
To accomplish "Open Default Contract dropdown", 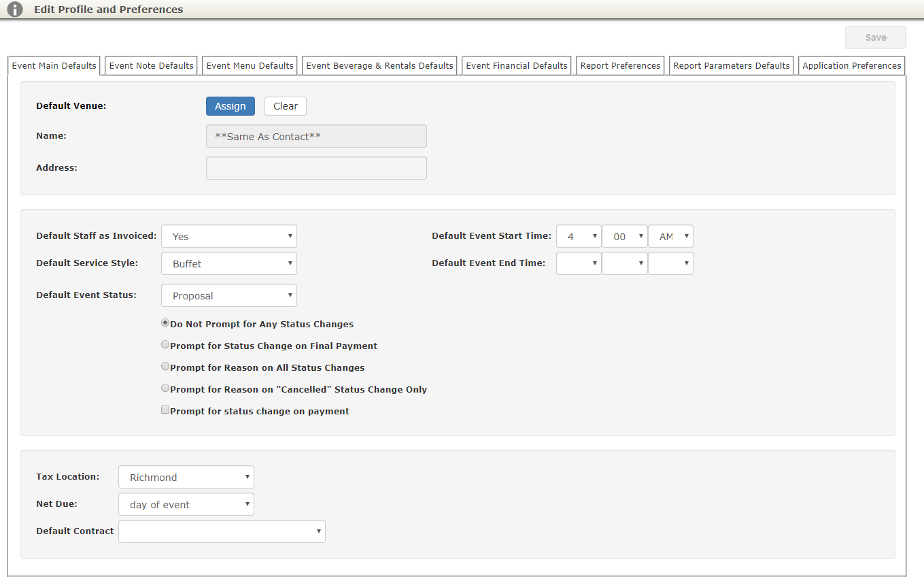I will click(x=222, y=531).
